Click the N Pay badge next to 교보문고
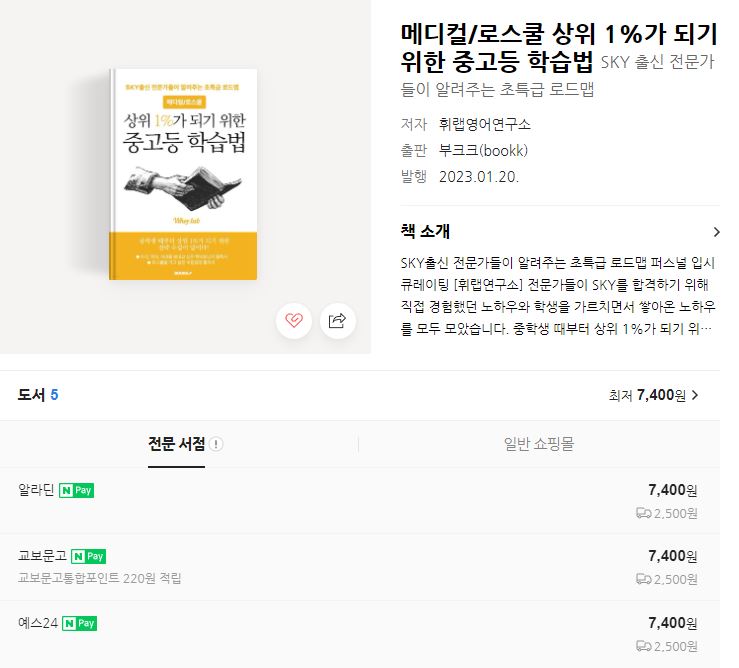This screenshot has width=739, height=668. (88, 556)
